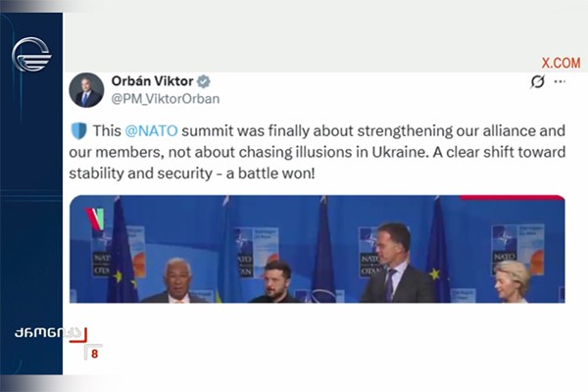Click the number 8 badge
Image resolution: width=588 pixels, height=392 pixels.
tap(94, 354)
